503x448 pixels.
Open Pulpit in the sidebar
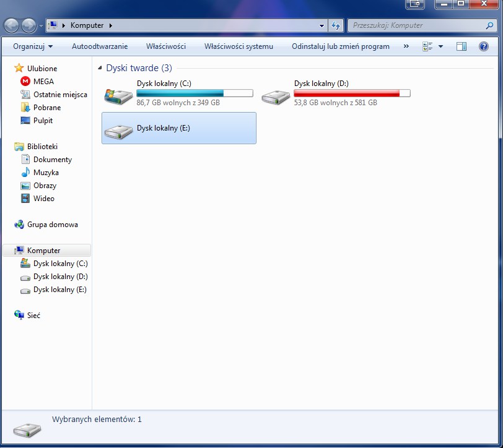[x=43, y=121]
